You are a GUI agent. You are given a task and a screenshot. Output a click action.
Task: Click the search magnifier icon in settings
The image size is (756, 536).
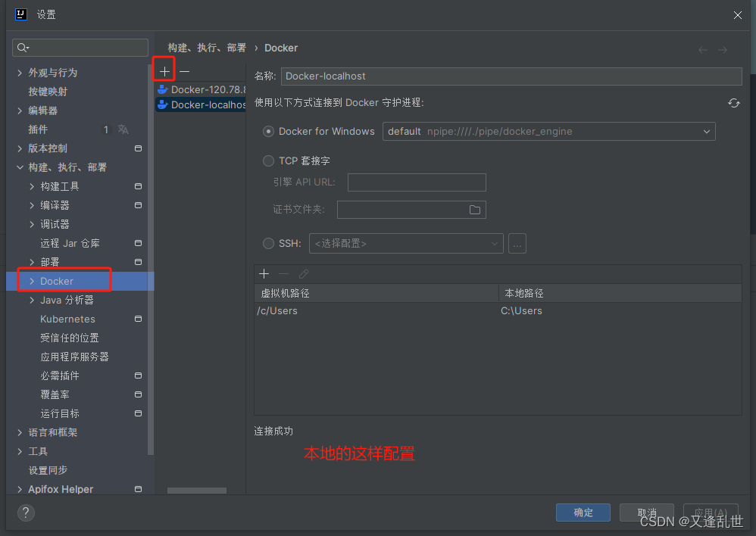[23, 47]
